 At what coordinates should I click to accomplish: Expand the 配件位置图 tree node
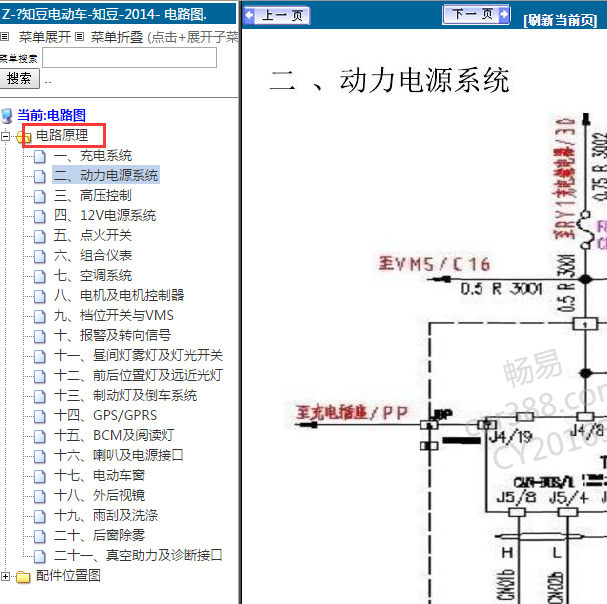[5, 577]
